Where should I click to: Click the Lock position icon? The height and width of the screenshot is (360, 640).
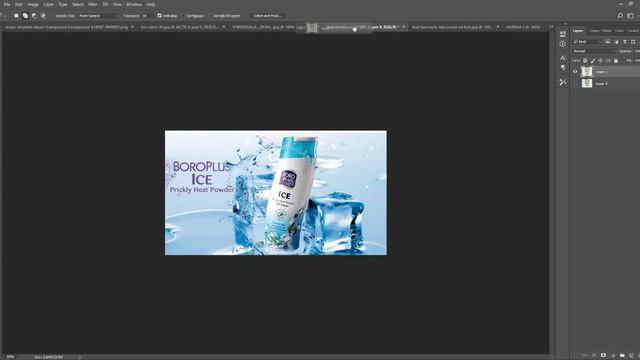click(x=600, y=60)
